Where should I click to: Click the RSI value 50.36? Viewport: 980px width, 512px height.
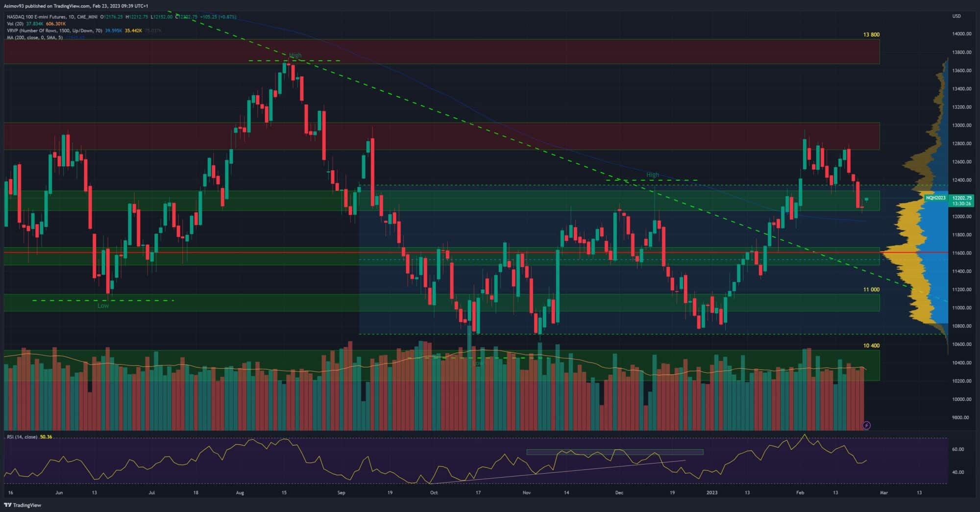click(46, 436)
